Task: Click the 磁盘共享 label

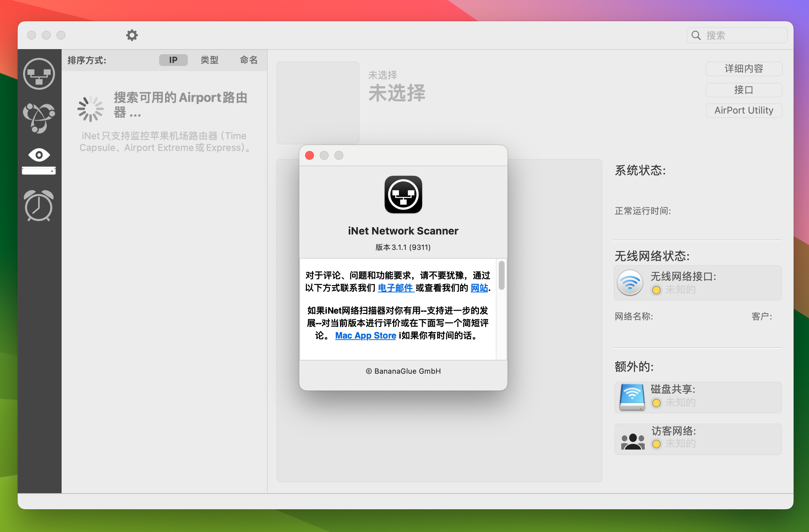Action: tap(673, 389)
